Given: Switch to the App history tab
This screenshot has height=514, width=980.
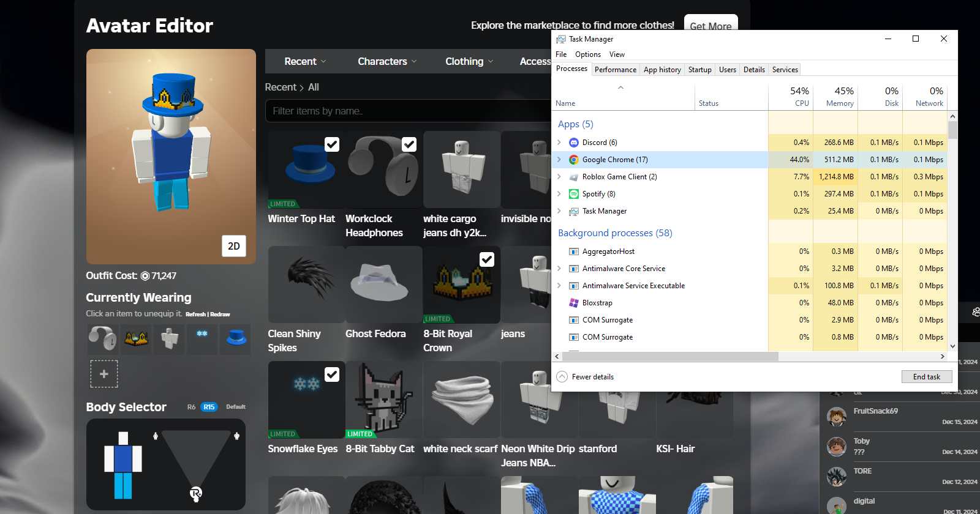Looking at the screenshot, I should 662,70.
